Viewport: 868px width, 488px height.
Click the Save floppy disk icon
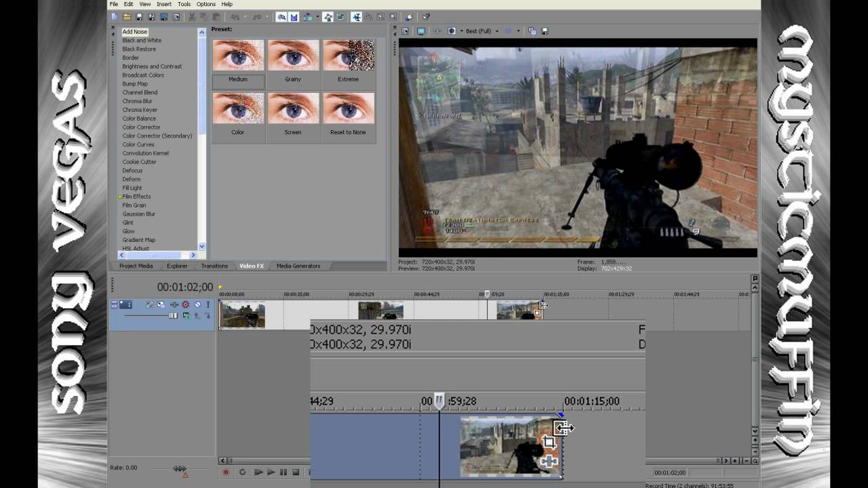click(x=139, y=17)
